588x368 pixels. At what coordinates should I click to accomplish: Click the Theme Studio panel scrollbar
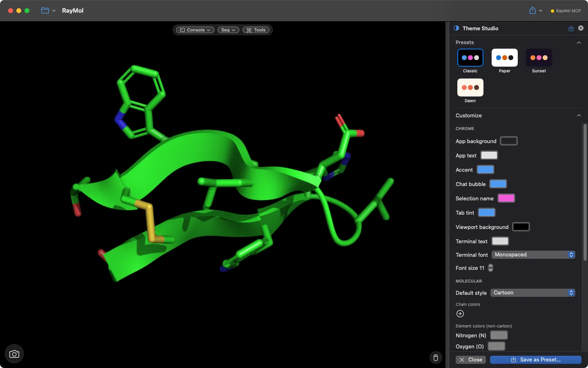tap(585, 192)
